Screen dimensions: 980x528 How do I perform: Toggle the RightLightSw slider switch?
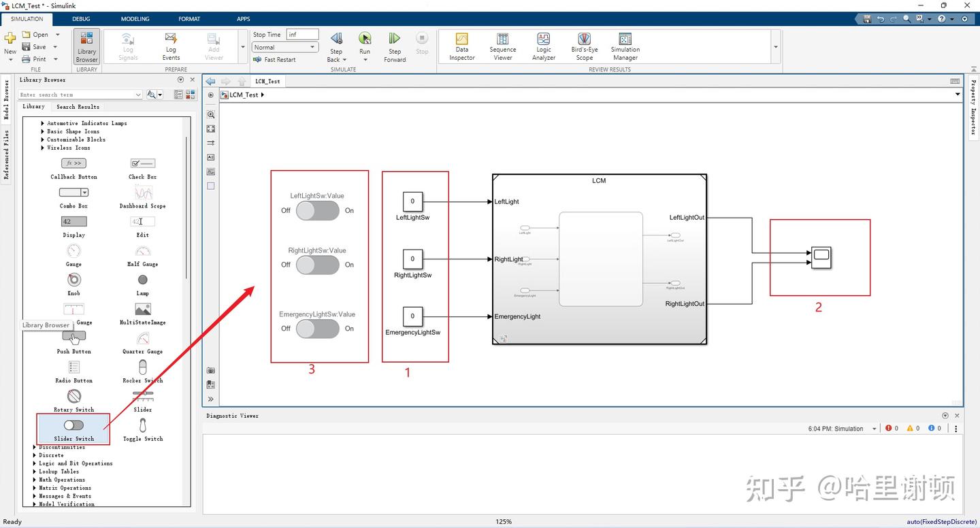click(317, 265)
